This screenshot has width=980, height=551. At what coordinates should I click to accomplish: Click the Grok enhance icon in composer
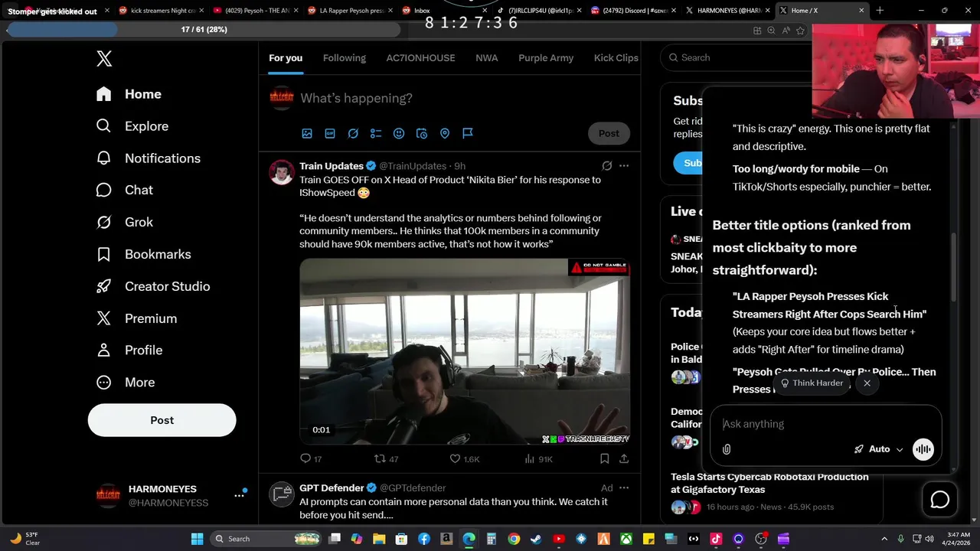353,133
